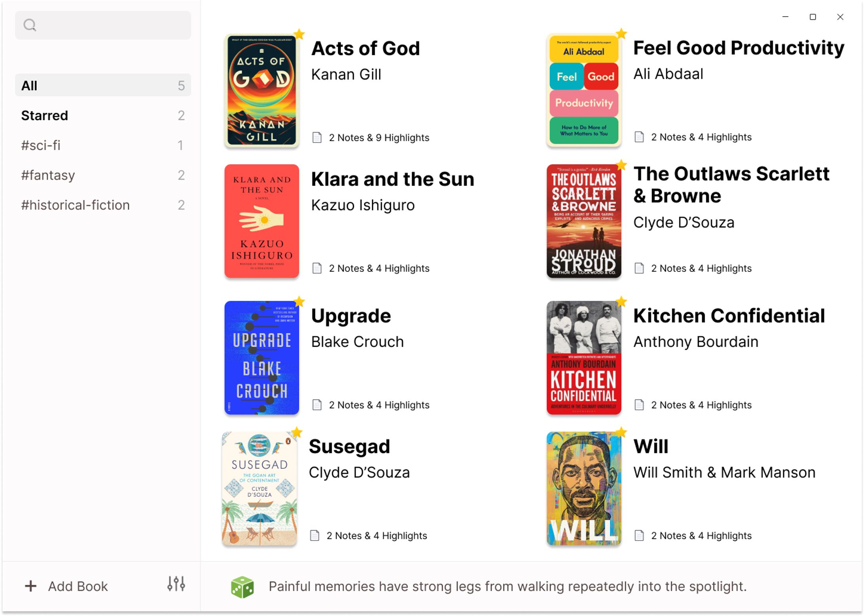Viewport: 864px width, 616px height.
Task: Toggle the star on Acts of God
Action: coord(299,34)
